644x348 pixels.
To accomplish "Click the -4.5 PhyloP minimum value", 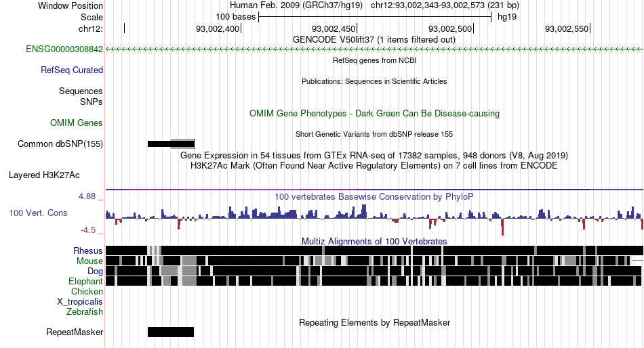I will [x=88, y=230].
